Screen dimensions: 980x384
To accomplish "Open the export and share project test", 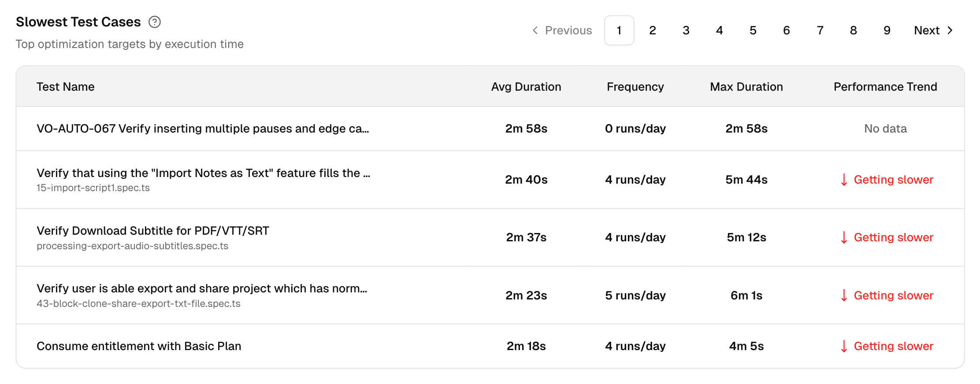I will [x=202, y=288].
